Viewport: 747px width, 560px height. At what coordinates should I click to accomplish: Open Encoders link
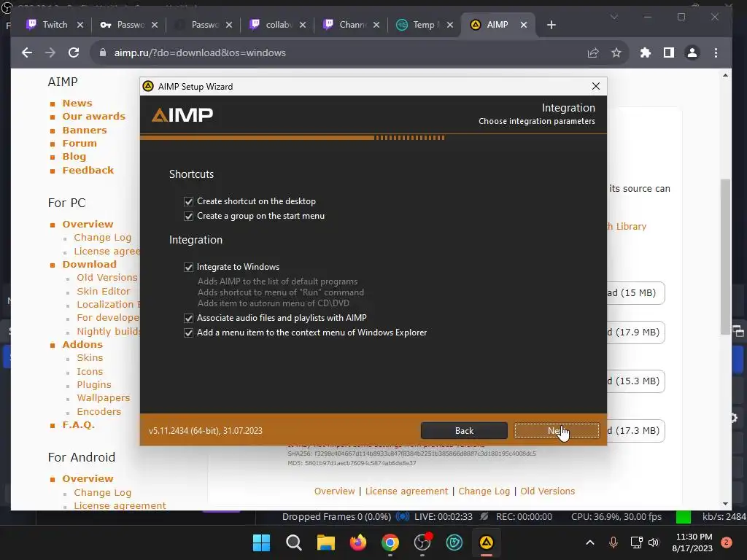[98, 411]
